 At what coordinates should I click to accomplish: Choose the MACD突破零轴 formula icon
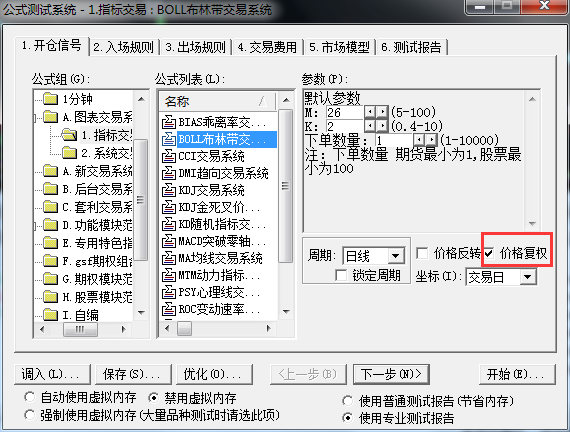click(169, 241)
